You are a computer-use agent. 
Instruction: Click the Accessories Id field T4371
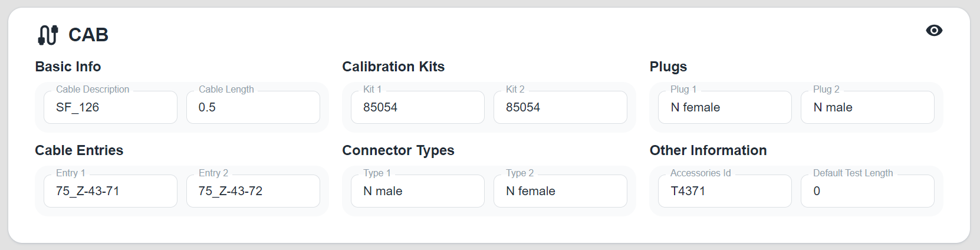point(720,191)
